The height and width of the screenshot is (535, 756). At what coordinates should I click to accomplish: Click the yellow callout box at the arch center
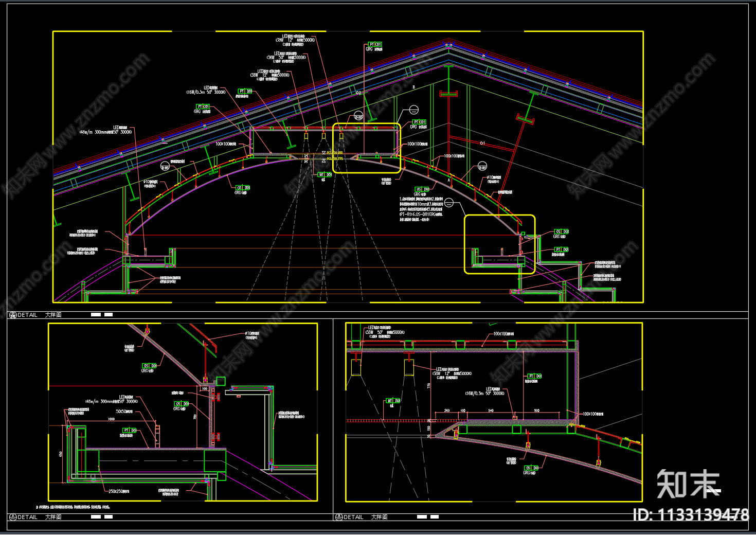tap(366, 148)
